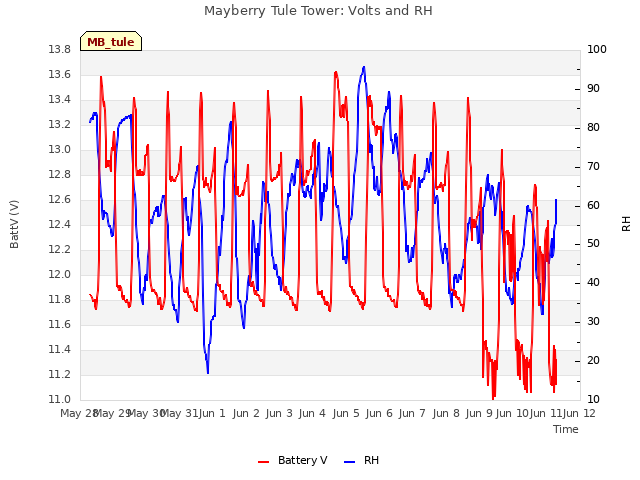Viewport: 640px width, 480px height.
Task: Click the 60 right axis tick label
Action: [x=593, y=205]
